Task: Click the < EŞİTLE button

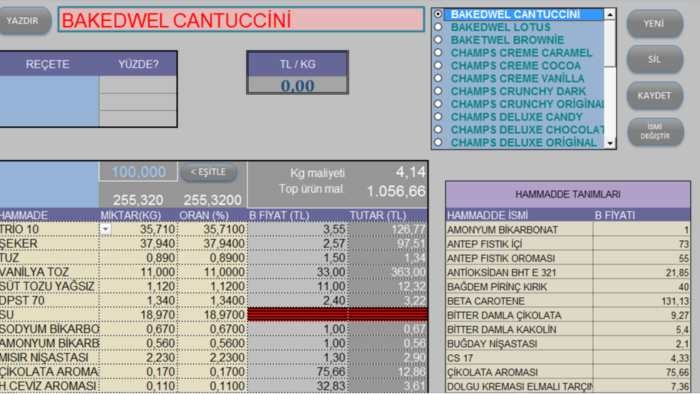Action: coord(208,172)
